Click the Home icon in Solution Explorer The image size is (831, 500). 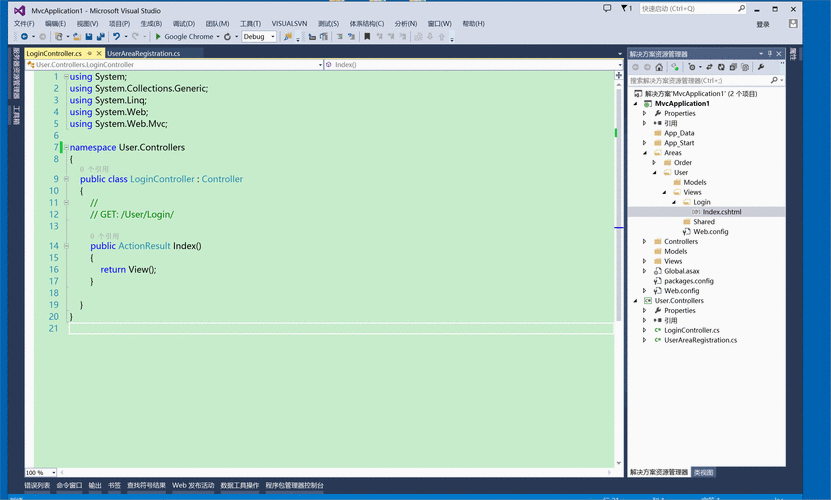tap(659, 67)
